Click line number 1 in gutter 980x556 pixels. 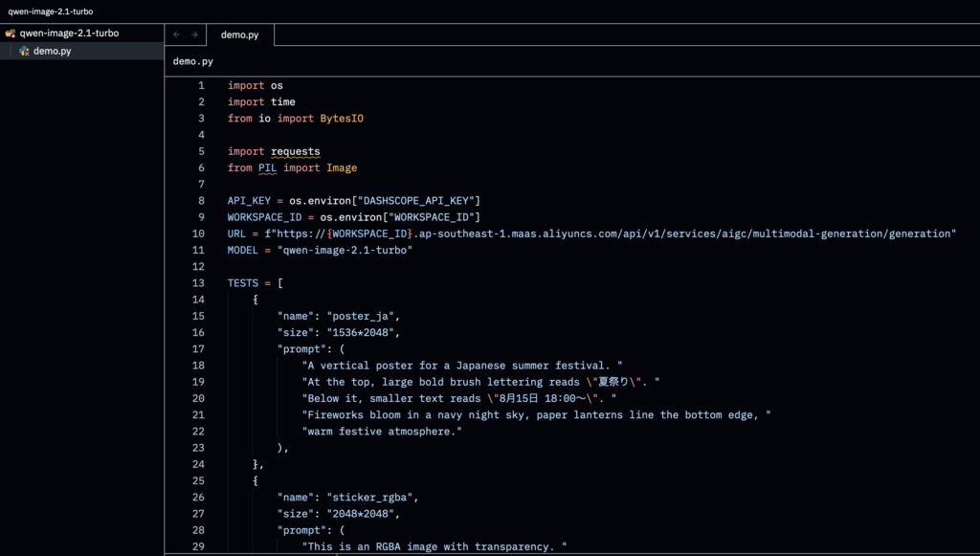point(201,85)
